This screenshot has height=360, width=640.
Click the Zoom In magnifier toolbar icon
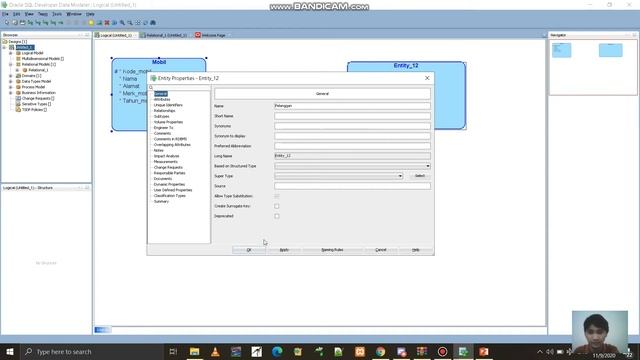tap(122, 23)
